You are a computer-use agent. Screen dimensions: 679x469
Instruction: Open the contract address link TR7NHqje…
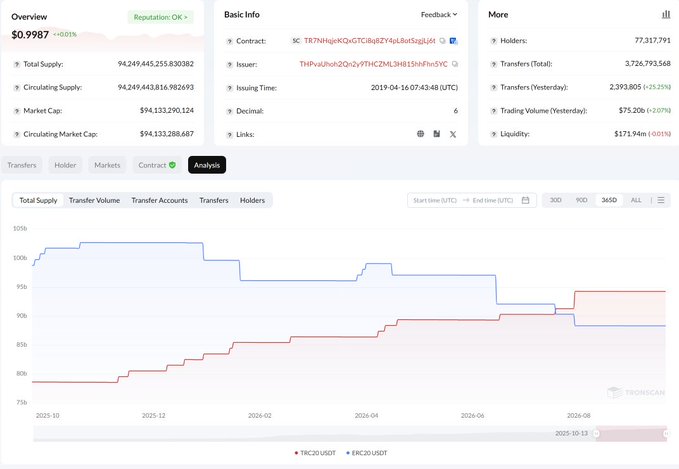pos(370,41)
